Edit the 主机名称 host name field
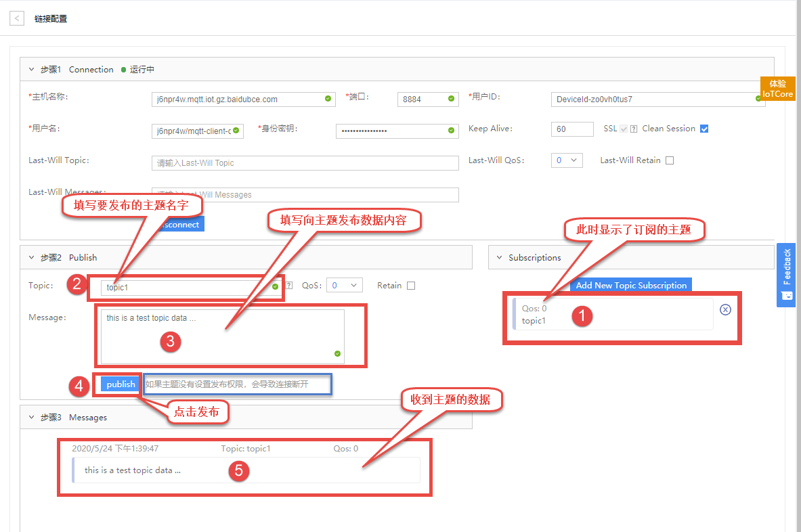This screenshot has height=532, width=801. 243,99
